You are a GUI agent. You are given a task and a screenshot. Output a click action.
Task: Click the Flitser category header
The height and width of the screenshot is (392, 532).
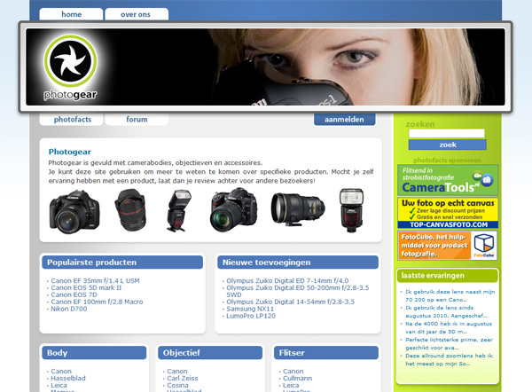(326, 353)
